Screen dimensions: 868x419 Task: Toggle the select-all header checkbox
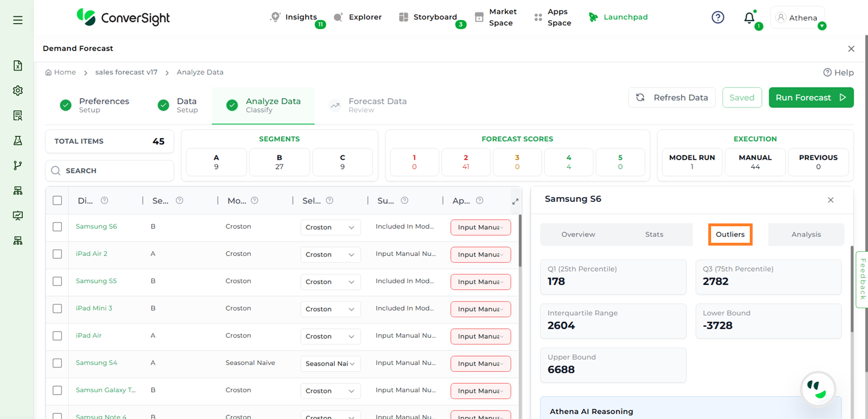57,200
